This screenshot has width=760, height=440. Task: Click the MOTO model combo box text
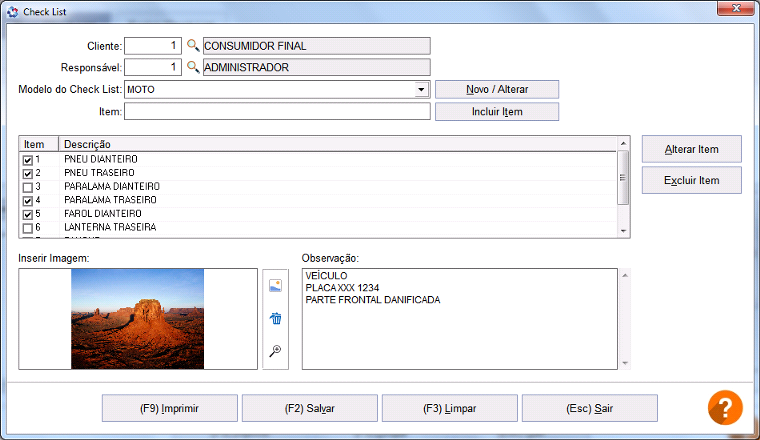(141, 89)
